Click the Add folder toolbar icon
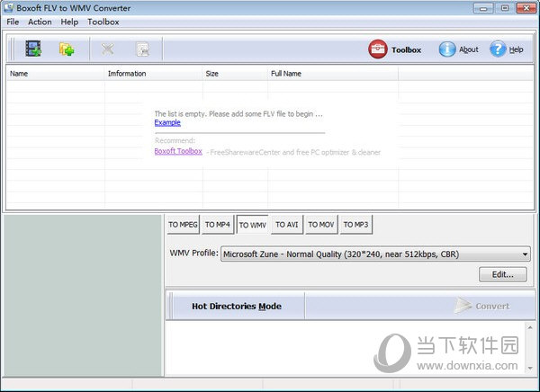This screenshot has width=540, height=392. [67, 49]
